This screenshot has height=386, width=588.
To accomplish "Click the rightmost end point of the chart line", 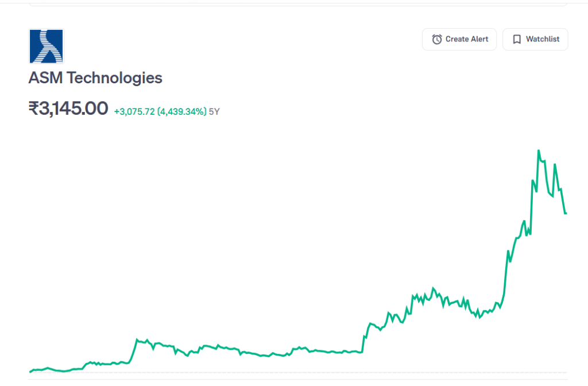I will (x=566, y=214).
